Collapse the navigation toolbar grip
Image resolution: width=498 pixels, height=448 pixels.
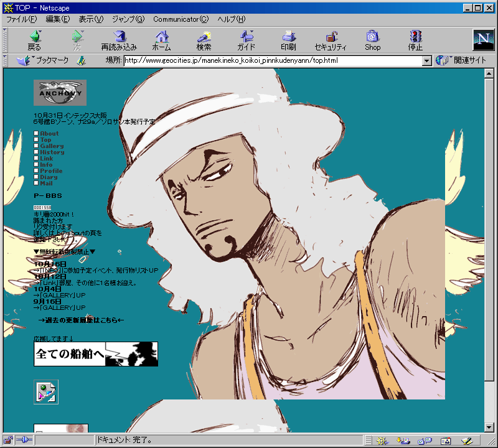(5, 40)
